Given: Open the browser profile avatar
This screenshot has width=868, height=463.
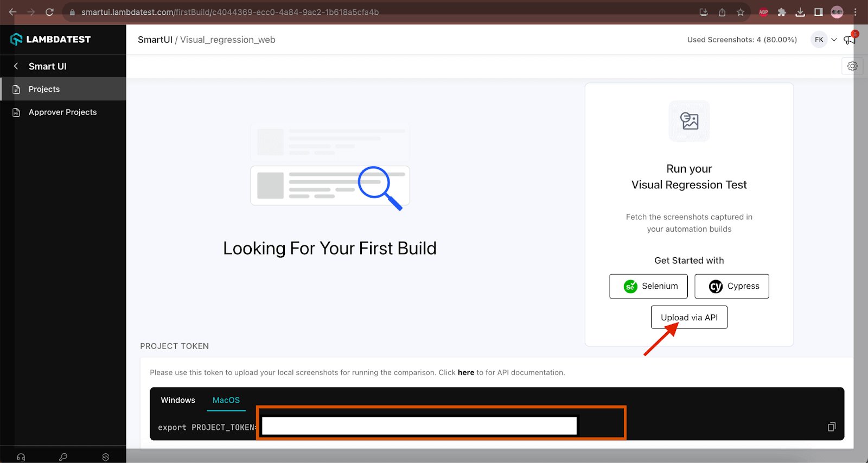Looking at the screenshot, I should tap(837, 12).
